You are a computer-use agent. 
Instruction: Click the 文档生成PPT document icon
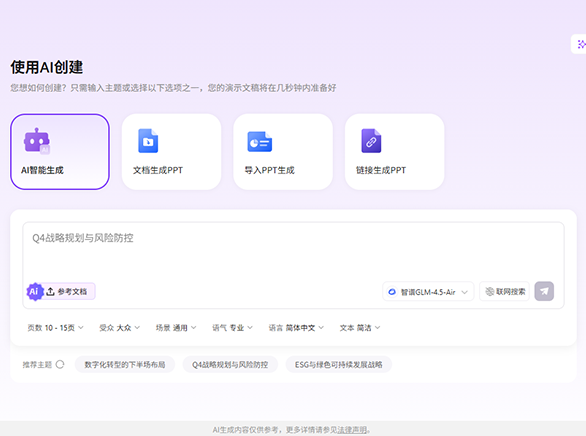point(148,141)
